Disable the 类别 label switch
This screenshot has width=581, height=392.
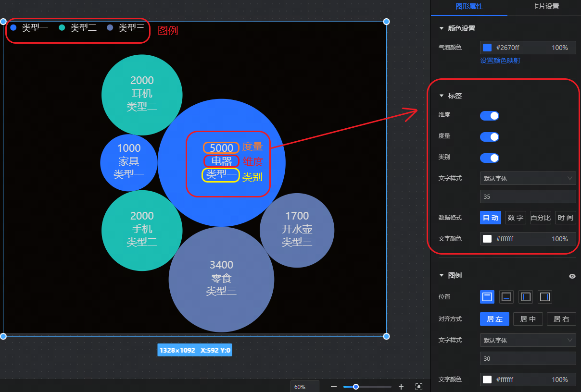[x=490, y=158]
